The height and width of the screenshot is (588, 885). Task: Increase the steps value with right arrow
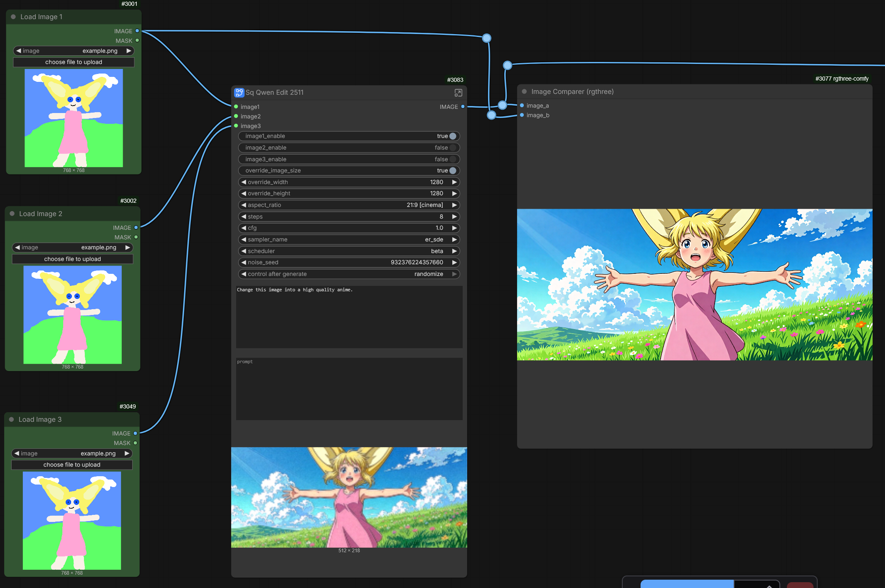(454, 217)
